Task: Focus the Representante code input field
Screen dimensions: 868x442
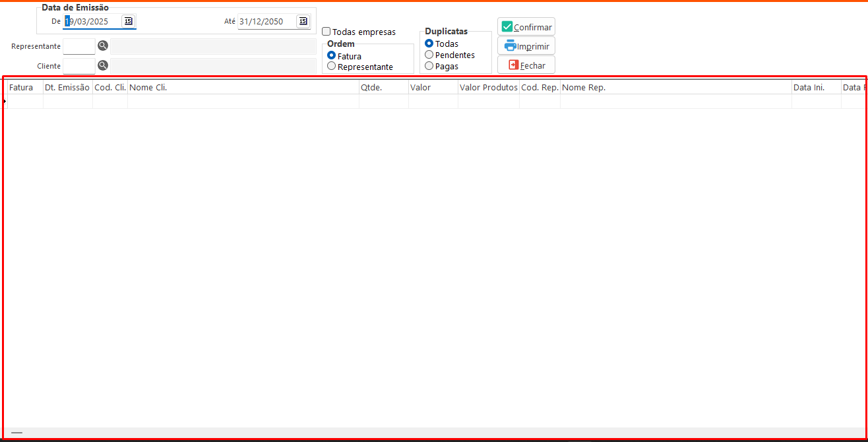Action: coord(79,46)
